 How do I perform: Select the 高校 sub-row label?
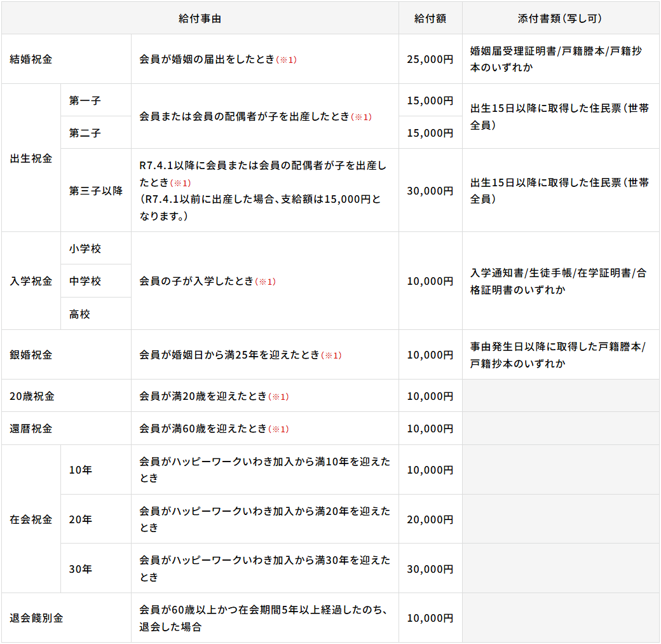click(x=80, y=314)
